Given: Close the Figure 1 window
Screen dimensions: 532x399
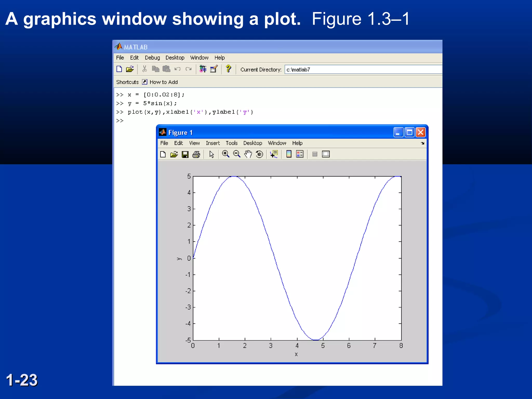Looking at the screenshot, I should pyautogui.click(x=421, y=132).
